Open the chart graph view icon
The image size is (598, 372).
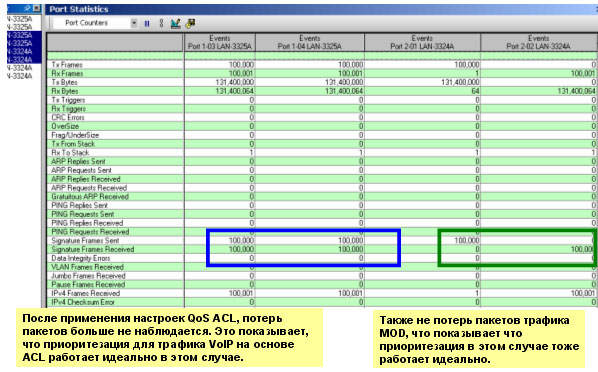(x=175, y=24)
